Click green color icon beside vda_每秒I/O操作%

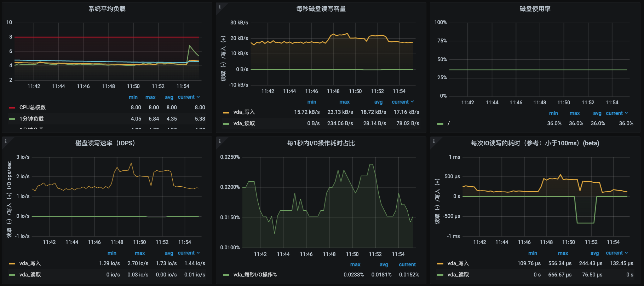[226, 275]
